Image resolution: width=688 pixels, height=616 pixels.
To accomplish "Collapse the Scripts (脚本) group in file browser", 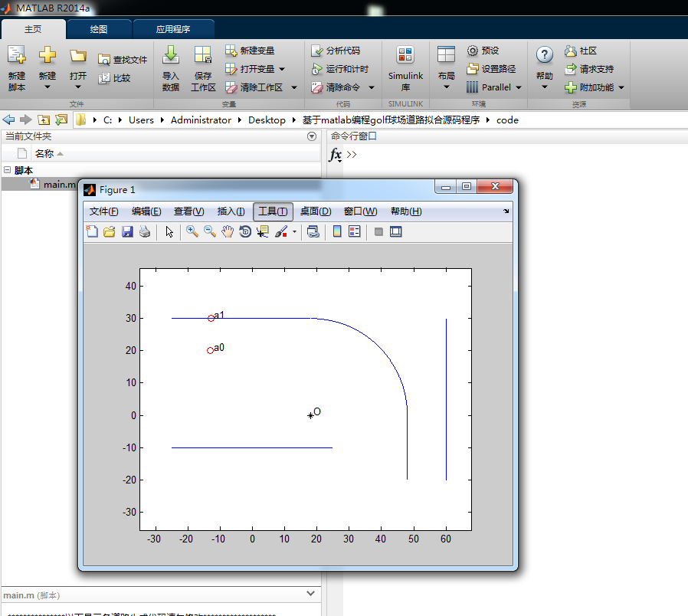I will click(x=7, y=170).
